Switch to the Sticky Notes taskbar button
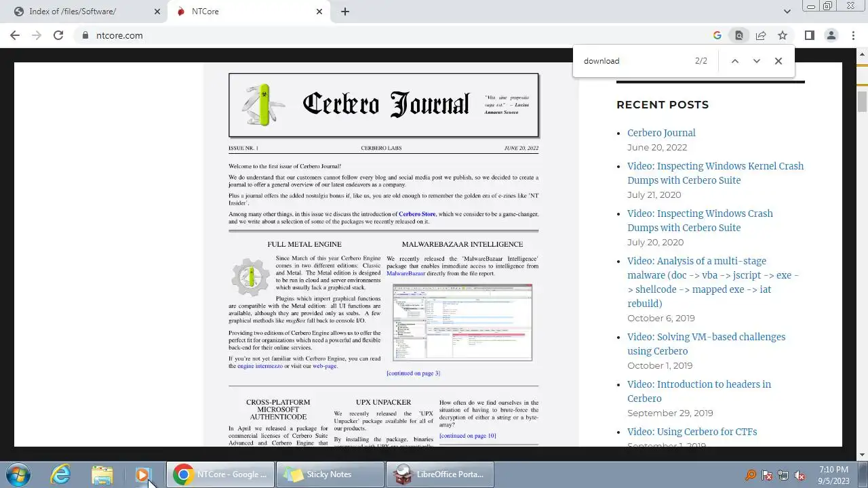 [x=330, y=474]
